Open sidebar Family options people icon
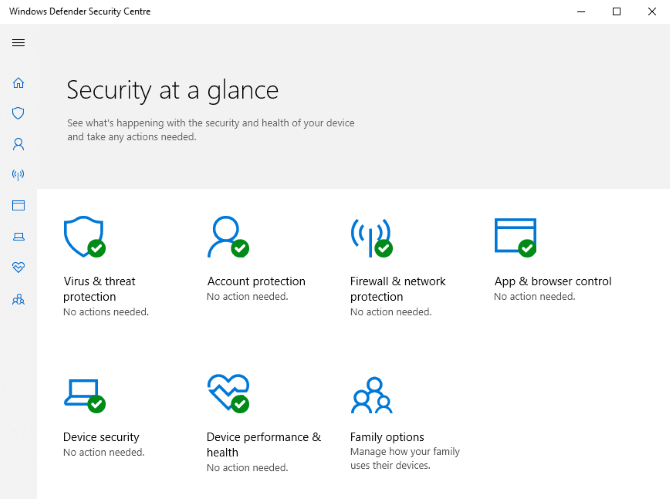This screenshot has width=670, height=499. [18, 298]
